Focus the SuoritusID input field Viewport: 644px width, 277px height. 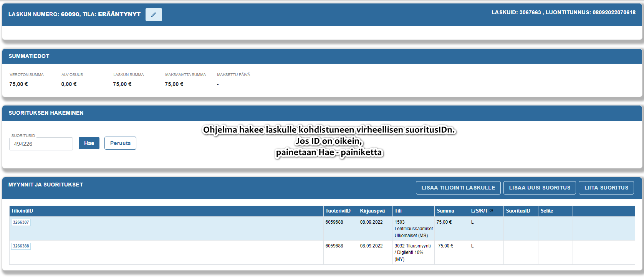41,144
